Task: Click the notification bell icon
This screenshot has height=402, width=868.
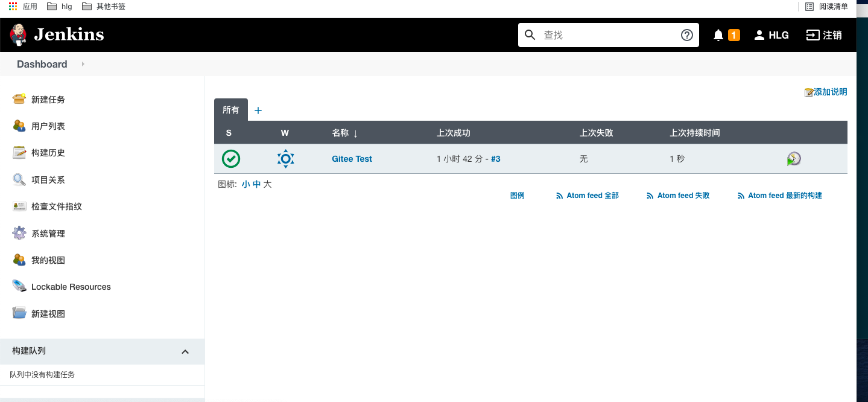Action: tap(718, 35)
